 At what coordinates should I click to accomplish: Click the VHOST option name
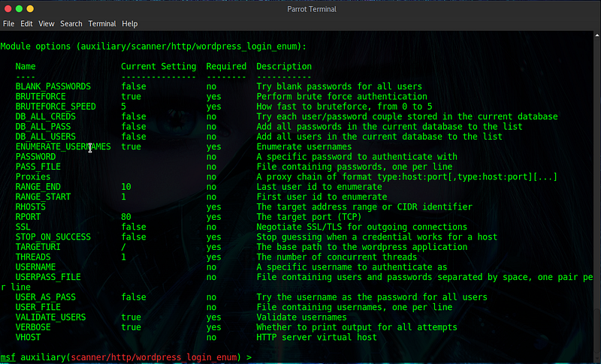(x=28, y=337)
